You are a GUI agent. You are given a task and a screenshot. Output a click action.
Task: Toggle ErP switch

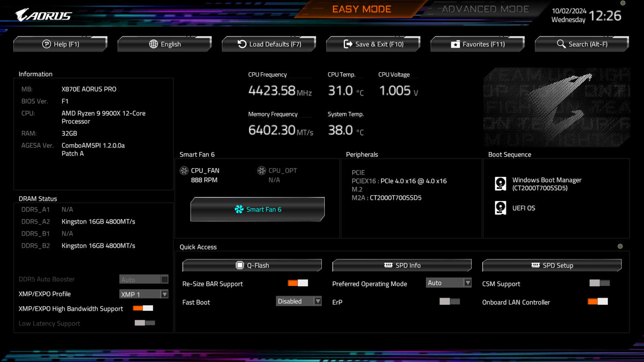click(x=450, y=302)
